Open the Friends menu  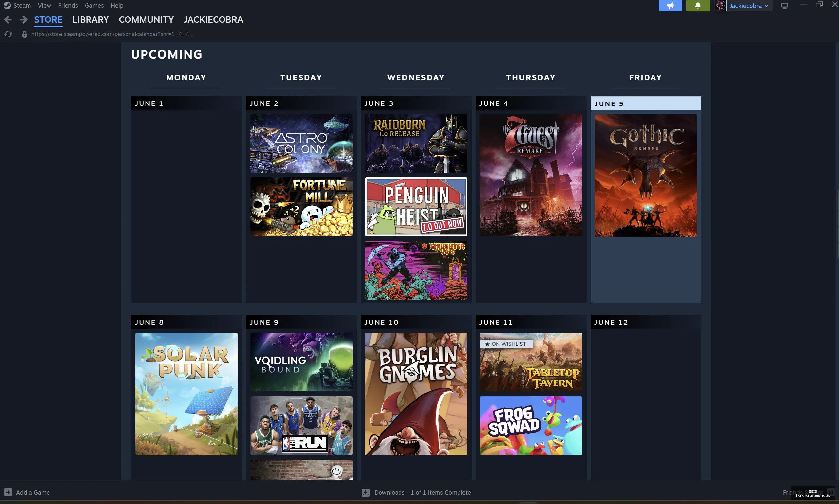click(x=68, y=6)
